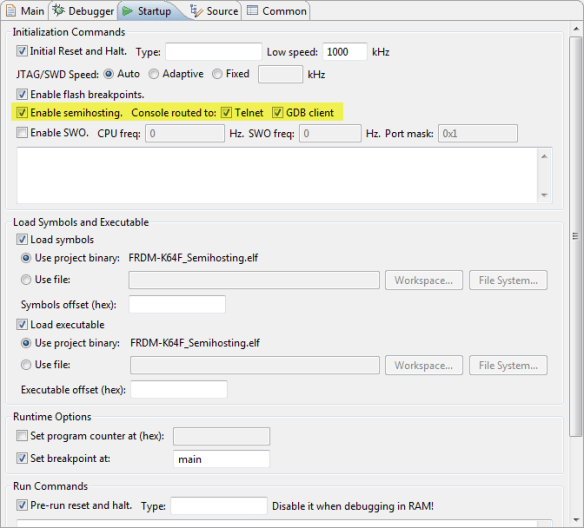Select Use project binary under Load symbols
584x528 pixels.
pos(26,258)
